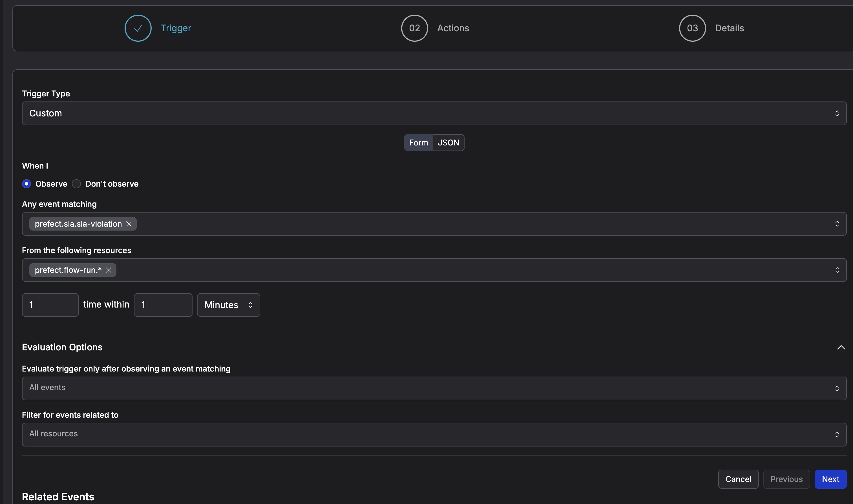The height and width of the screenshot is (504, 853).
Task: Select the Observe radio button
Action: (26, 184)
